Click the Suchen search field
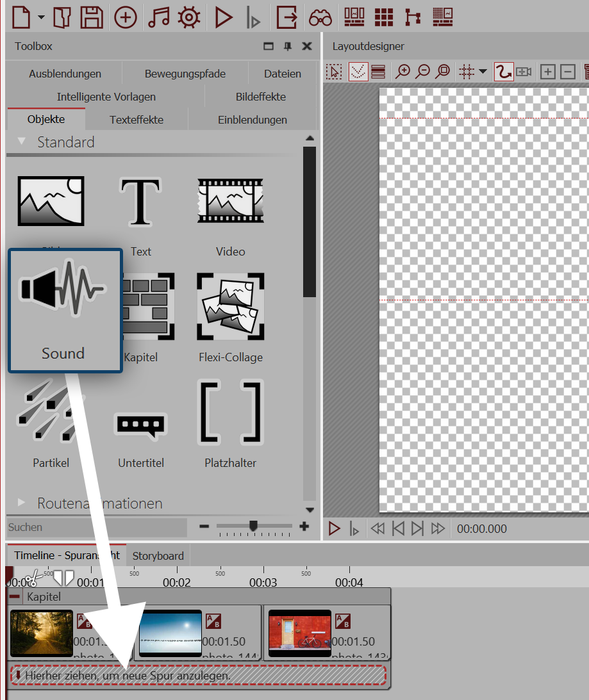This screenshot has height=700, width=589. click(96, 527)
